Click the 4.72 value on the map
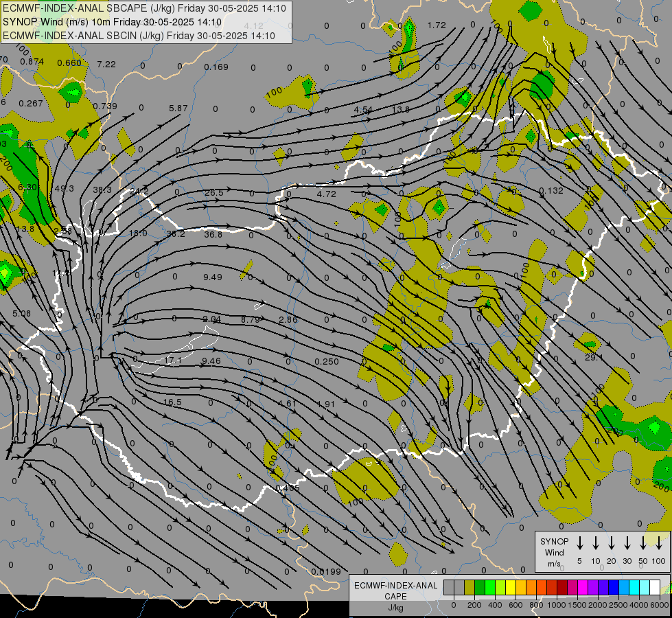The image size is (672, 618). [327, 194]
